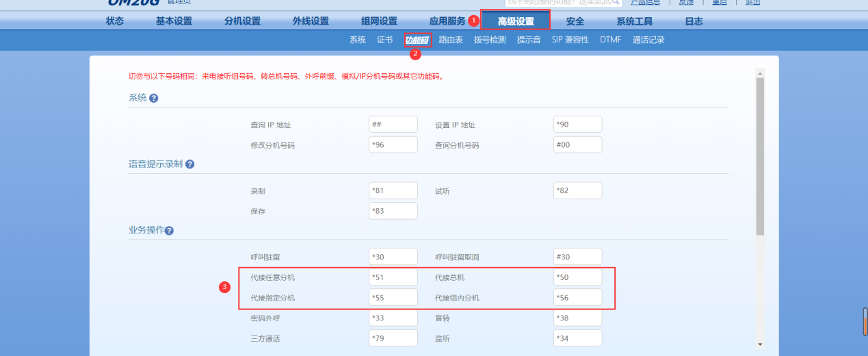Viewport: 868px width, 356px height.
Task: Click the 重启 reboot link
Action: pyautogui.click(x=719, y=2)
